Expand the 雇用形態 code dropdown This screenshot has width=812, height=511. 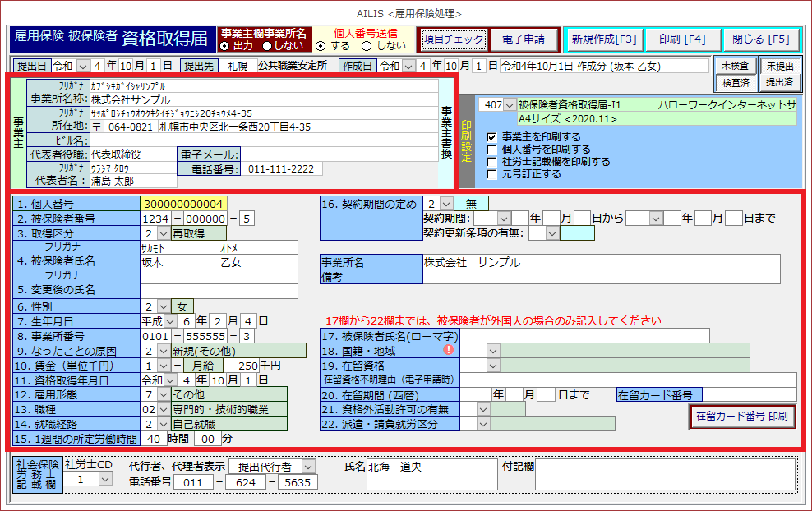point(162,394)
